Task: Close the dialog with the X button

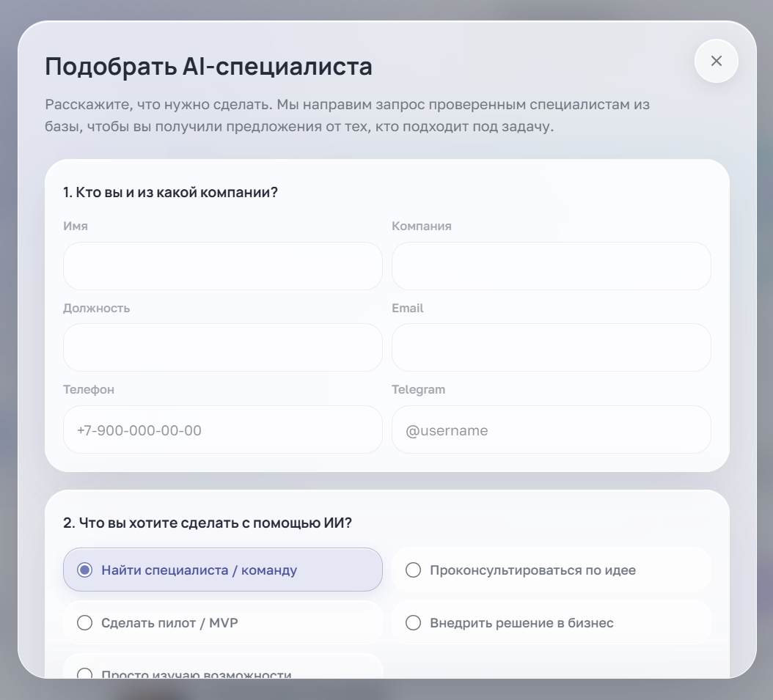Action: (x=716, y=61)
